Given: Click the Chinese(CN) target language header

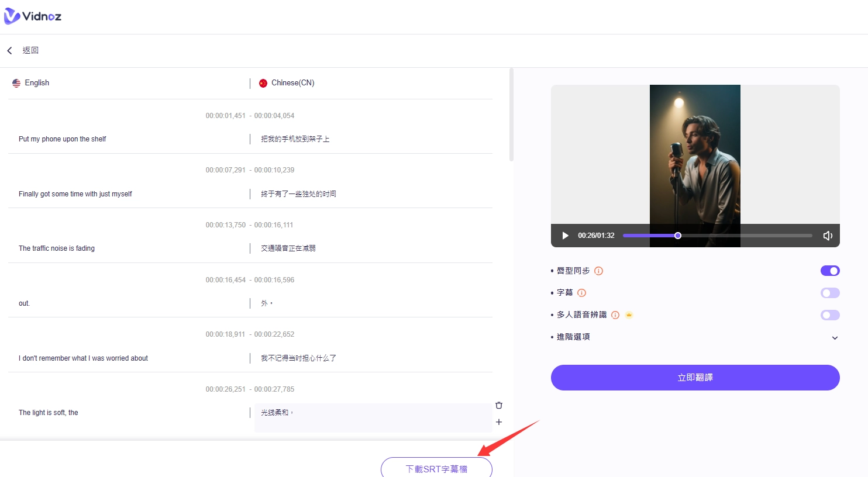Looking at the screenshot, I should tap(292, 83).
